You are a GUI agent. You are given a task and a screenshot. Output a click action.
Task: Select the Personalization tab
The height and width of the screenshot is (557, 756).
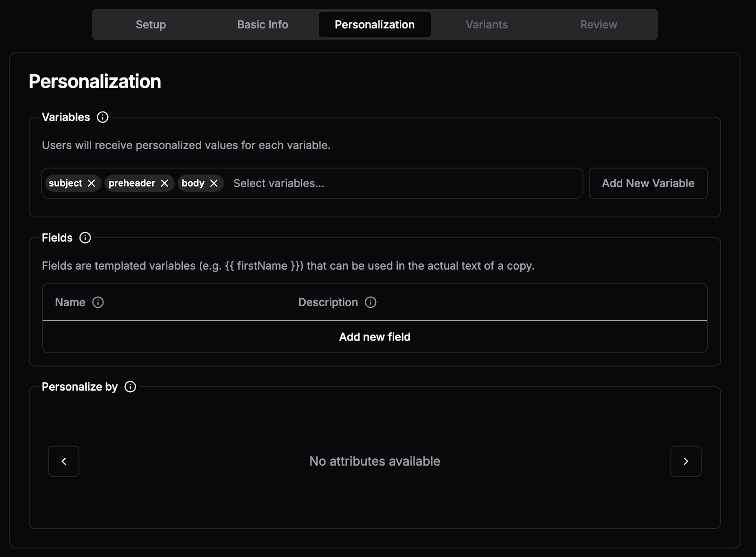pyautogui.click(x=375, y=25)
